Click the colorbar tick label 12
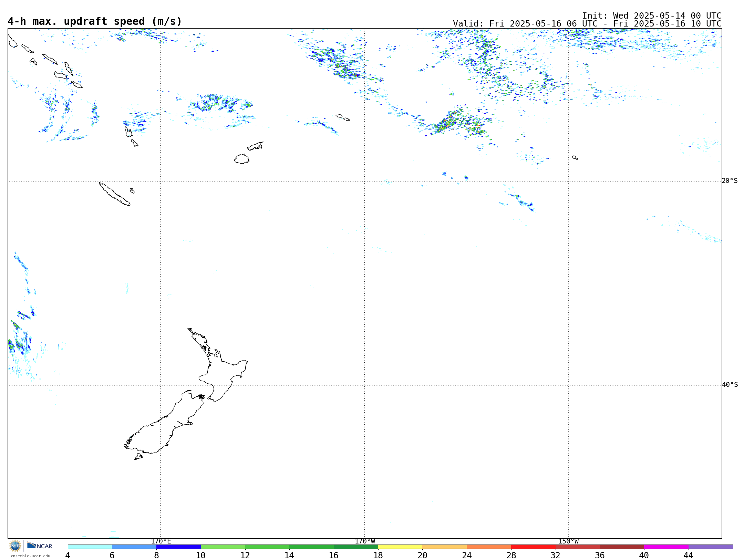This screenshot has height=560, width=744. click(245, 555)
